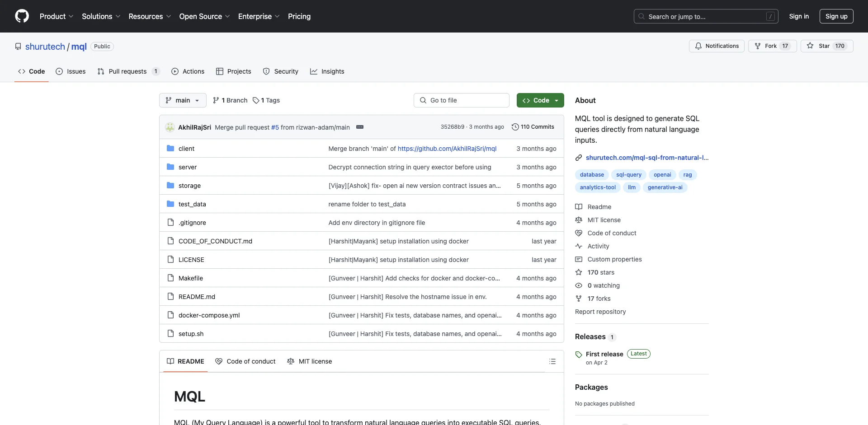This screenshot has height=425, width=868.
Task: Click the analytics-tool topic tag
Action: [x=598, y=187]
